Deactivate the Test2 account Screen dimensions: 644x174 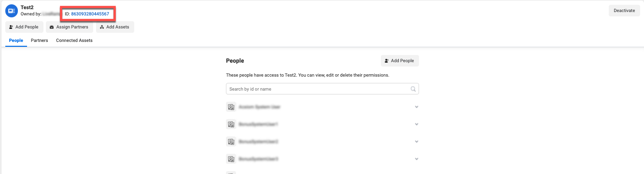(x=624, y=11)
